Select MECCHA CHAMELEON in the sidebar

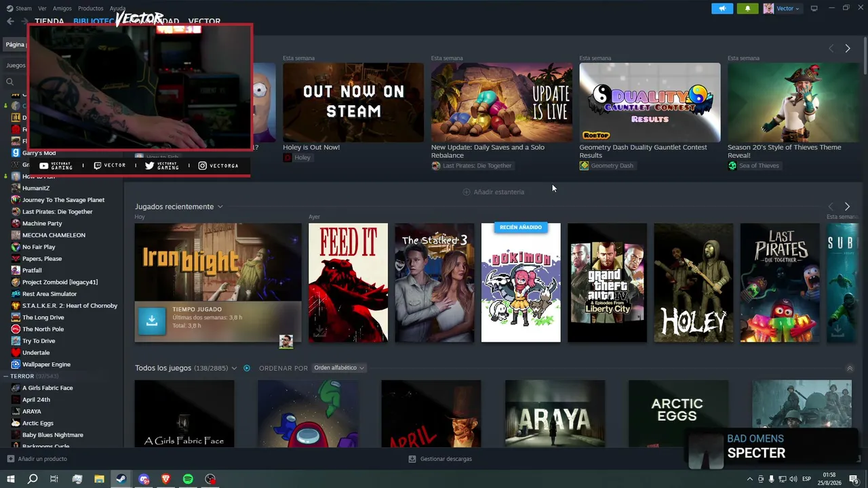click(54, 235)
